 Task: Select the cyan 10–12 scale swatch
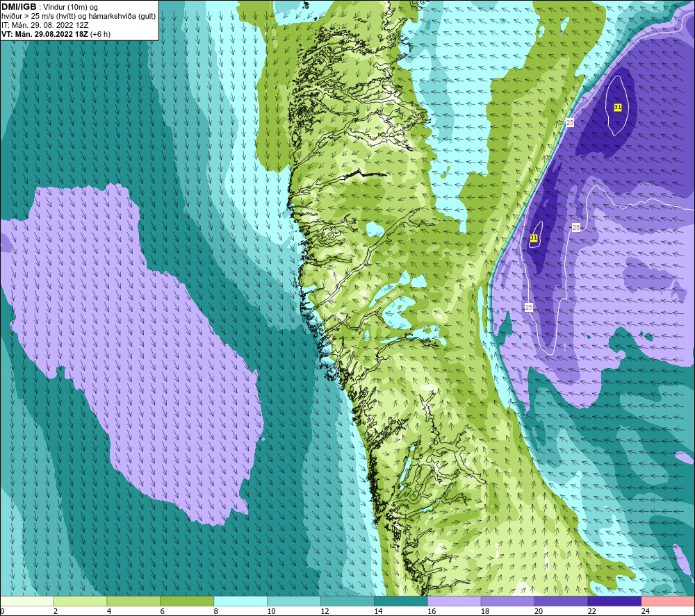(x=294, y=601)
